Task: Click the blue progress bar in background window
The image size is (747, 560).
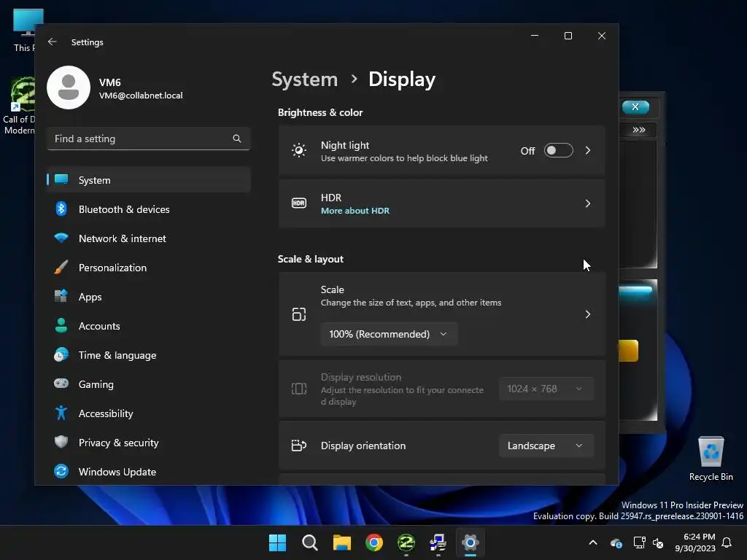Action: [635, 290]
